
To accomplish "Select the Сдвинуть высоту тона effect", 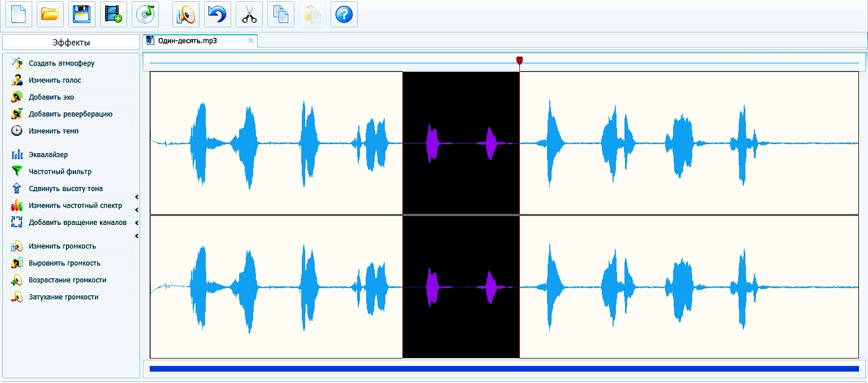I will tap(66, 188).
